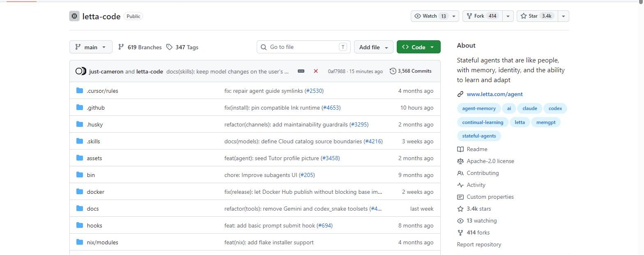Viewport: 644px width, 255px height.
Task: Click the nix/modules folder icon
Action: coord(80,242)
